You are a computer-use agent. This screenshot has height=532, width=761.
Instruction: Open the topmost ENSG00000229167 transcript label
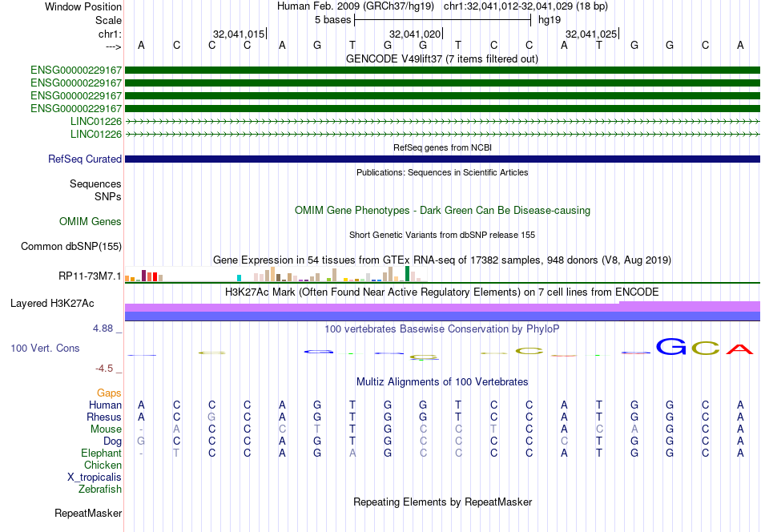click(76, 71)
